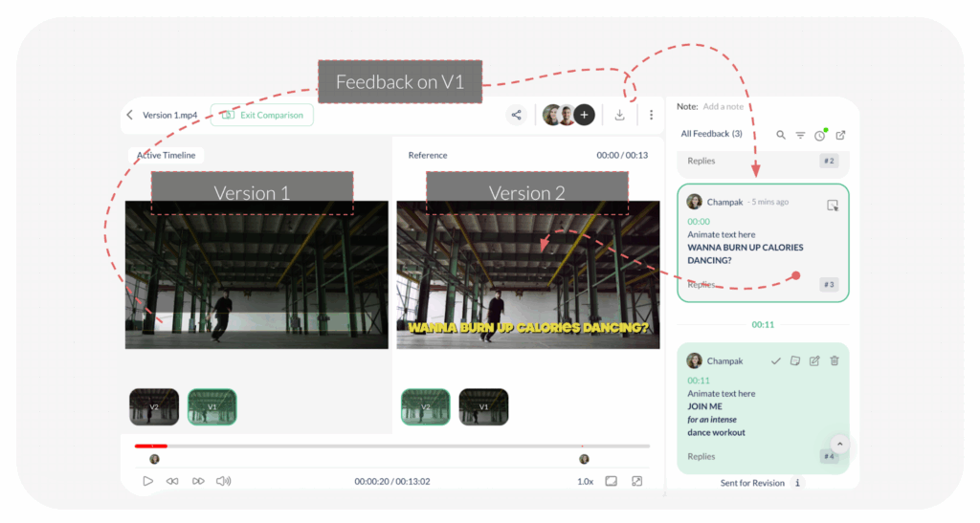The image size is (980, 523).
Task: Delete the 00:11 Champak comment
Action: click(835, 360)
